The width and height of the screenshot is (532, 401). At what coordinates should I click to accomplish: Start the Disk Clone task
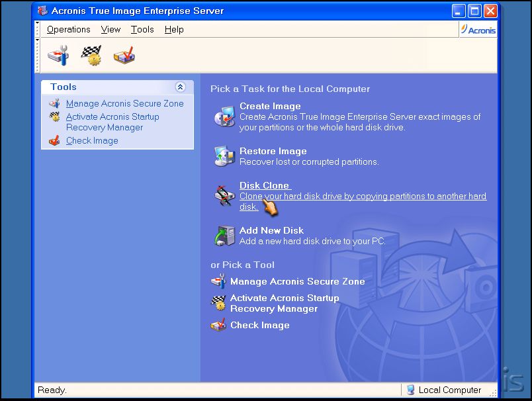265,185
